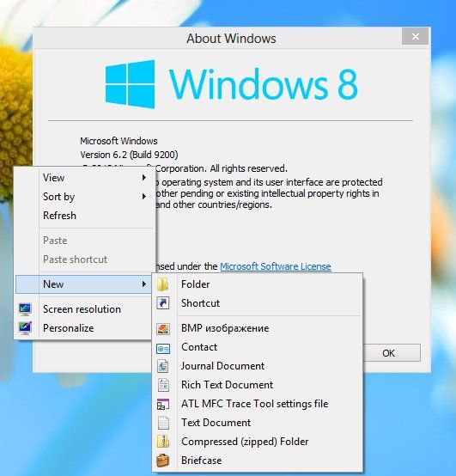The image size is (456, 476).
Task: Click the ATL MFC Trace Tool icon
Action: point(163,404)
